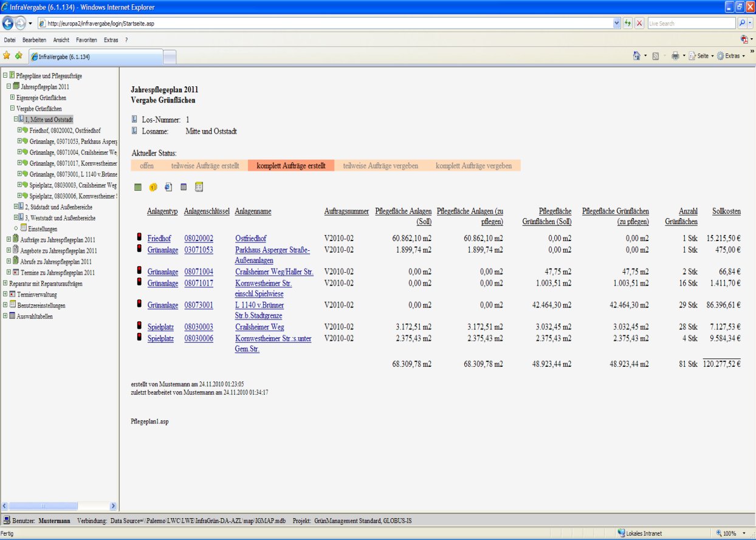The image size is (756, 540).
Task: Click the printer icon in the command bar
Action: click(x=675, y=55)
